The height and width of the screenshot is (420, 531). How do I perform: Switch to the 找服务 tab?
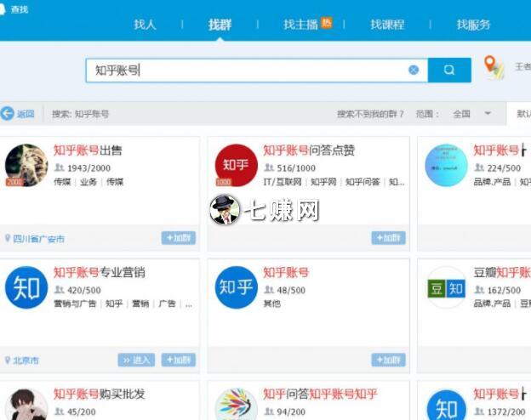(473, 25)
